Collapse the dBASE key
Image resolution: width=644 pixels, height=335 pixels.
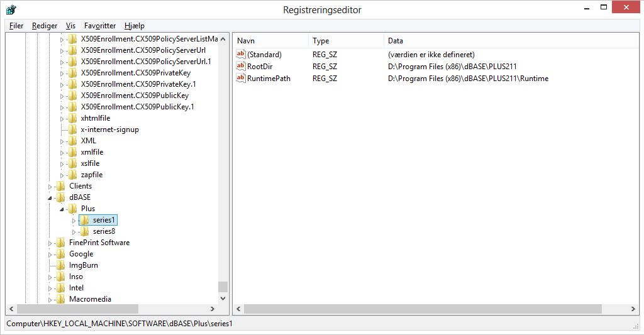(50, 198)
